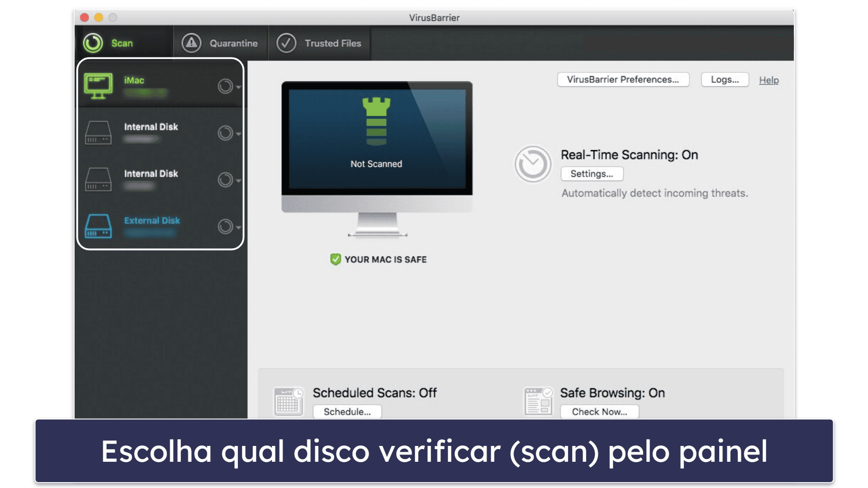Image resolution: width=868 pixels, height=488 pixels.
Task: Start scan using iMac circular scan button
Action: tap(225, 86)
